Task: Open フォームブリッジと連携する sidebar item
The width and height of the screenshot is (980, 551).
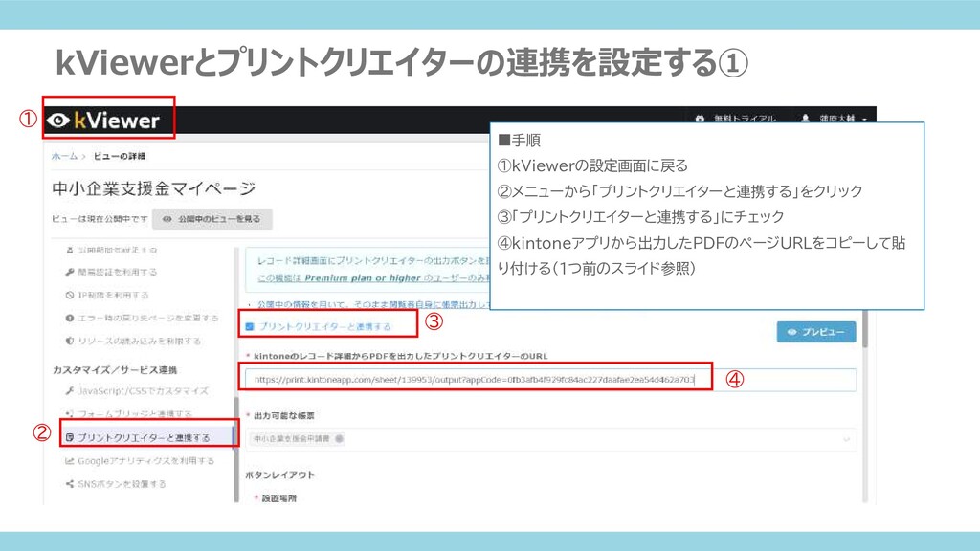Action: 128,414
